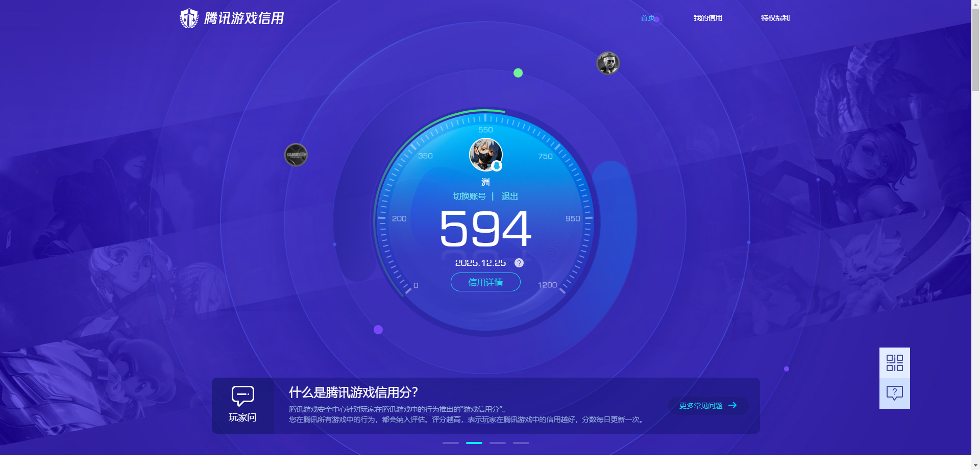Click the verified badge on the center avatar
The height and width of the screenshot is (470, 980).
click(497, 166)
